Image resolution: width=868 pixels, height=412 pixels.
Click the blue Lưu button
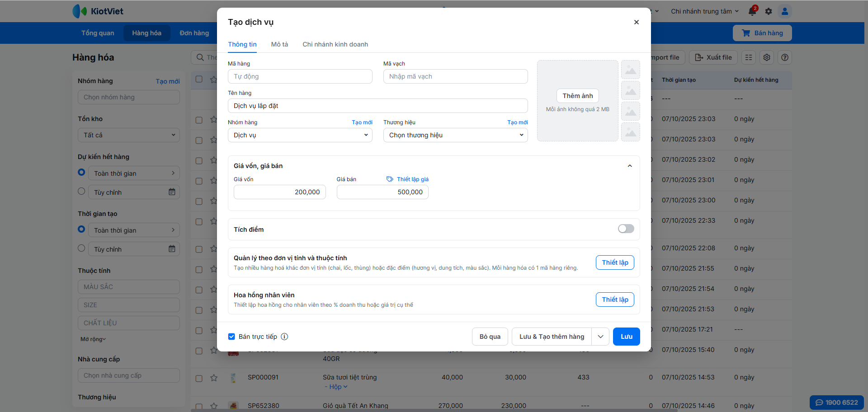click(626, 337)
